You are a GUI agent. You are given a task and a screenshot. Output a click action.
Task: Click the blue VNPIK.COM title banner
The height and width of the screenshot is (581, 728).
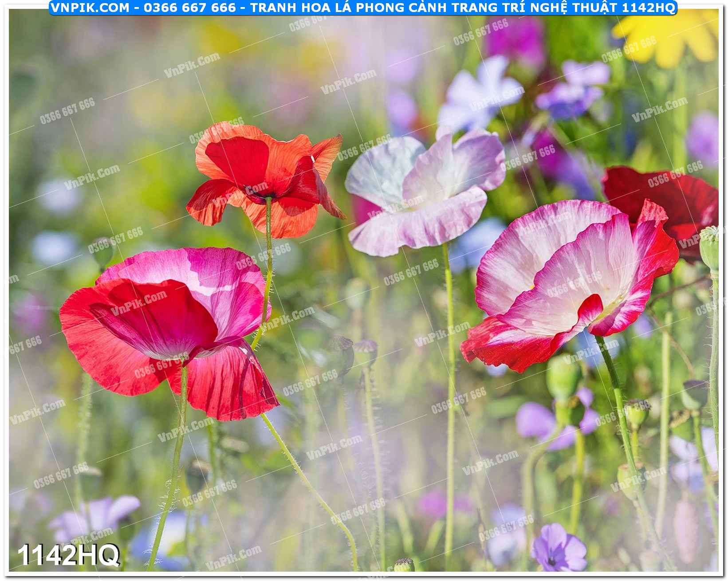pos(363,8)
